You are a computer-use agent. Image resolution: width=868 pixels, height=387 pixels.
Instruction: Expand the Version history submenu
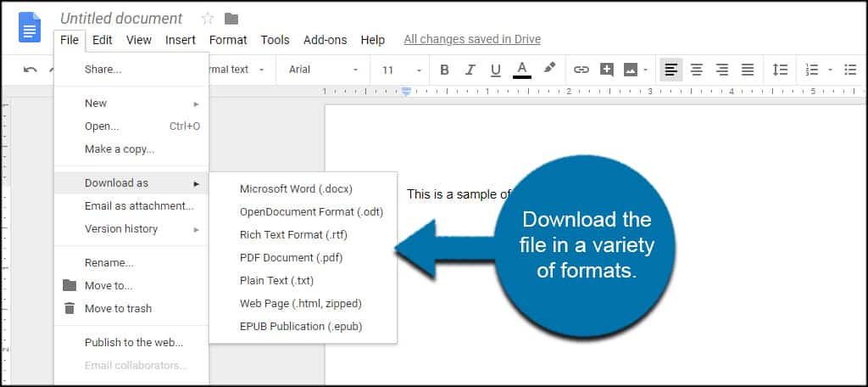coord(131,229)
